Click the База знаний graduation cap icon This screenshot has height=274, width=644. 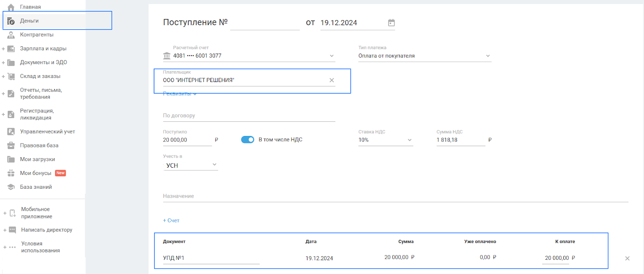pos(11,187)
